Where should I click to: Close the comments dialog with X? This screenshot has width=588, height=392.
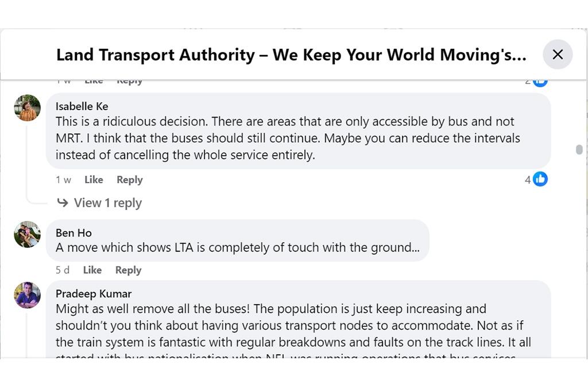558,55
